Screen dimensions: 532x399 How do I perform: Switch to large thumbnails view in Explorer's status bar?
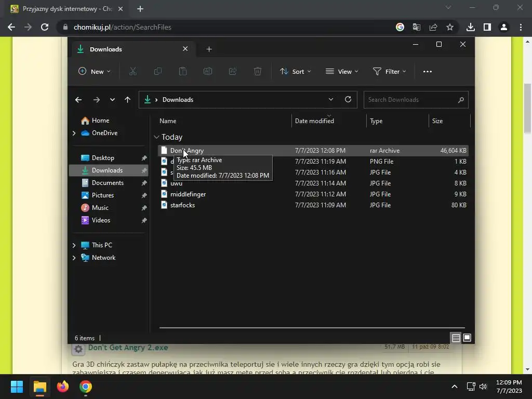coord(467,338)
